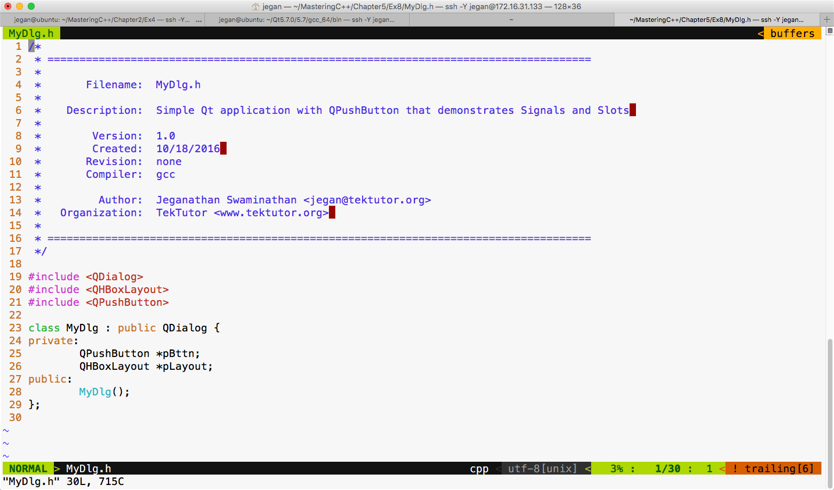Click "*pBttn;" member on line 25
The width and height of the screenshot is (834, 490).
coord(178,353)
